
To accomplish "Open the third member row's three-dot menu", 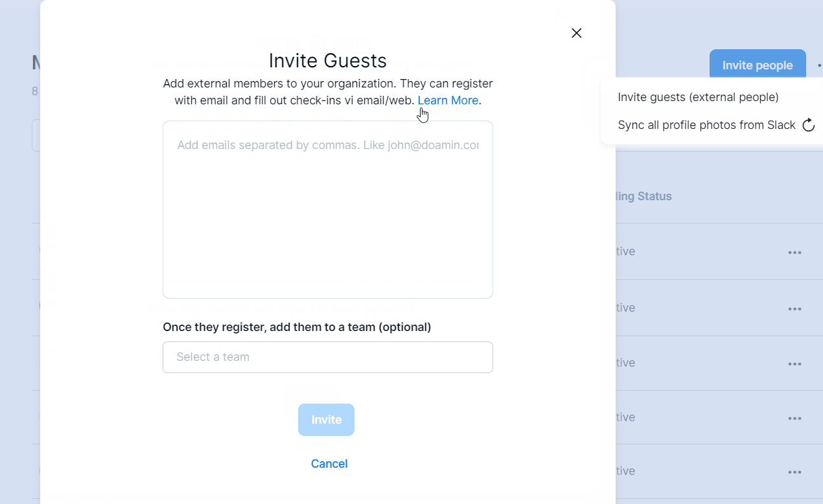I will coord(794,364).
